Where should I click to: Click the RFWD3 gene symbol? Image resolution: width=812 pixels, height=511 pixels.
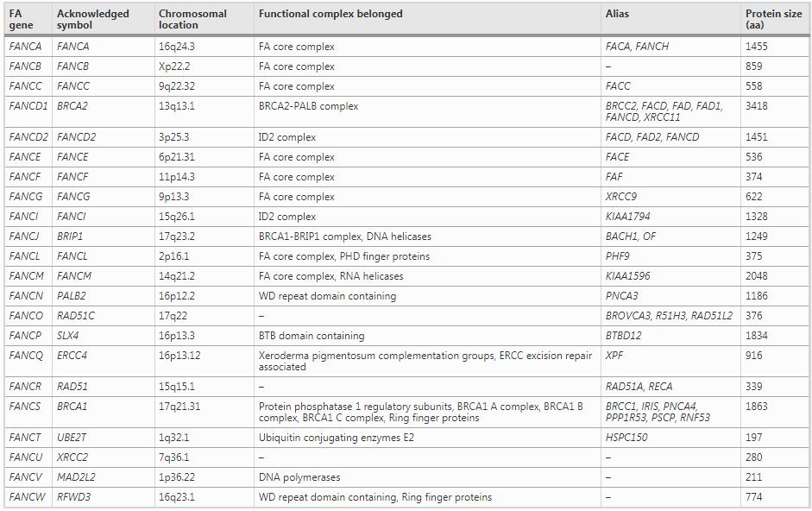click(72, 497)
